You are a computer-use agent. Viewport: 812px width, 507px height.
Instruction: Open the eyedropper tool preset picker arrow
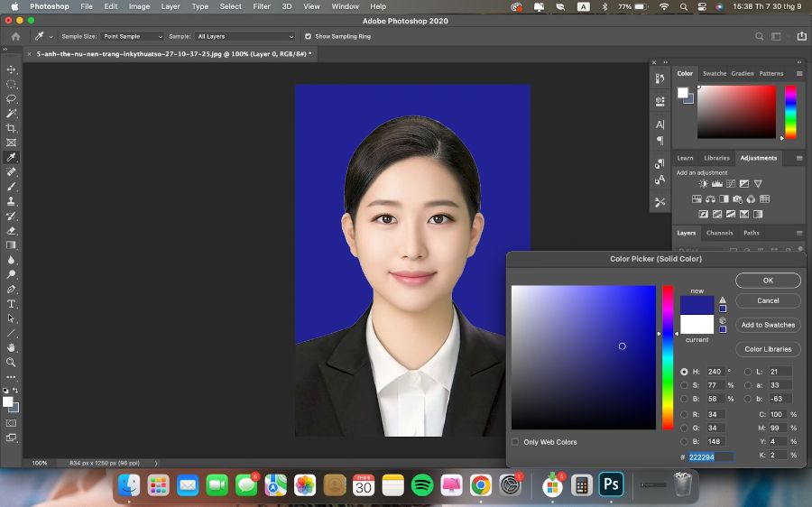click(x=51, y=37)
